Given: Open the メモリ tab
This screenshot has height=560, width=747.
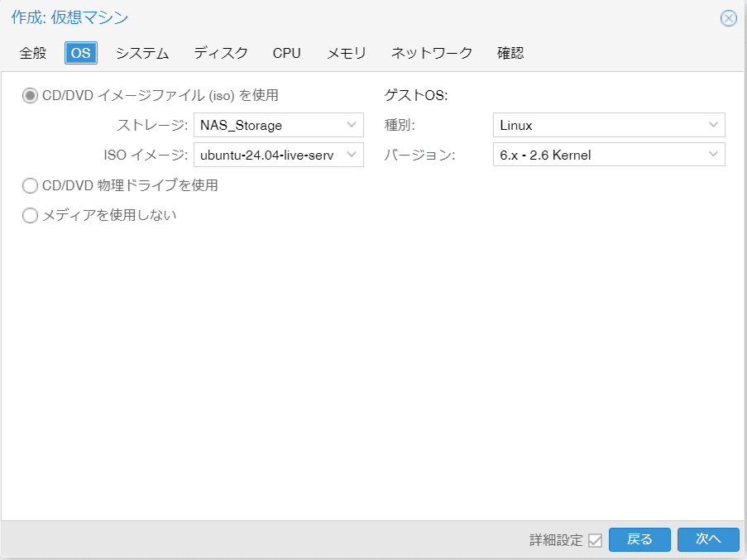Looking at the screenshot, I should click(347, 53).
